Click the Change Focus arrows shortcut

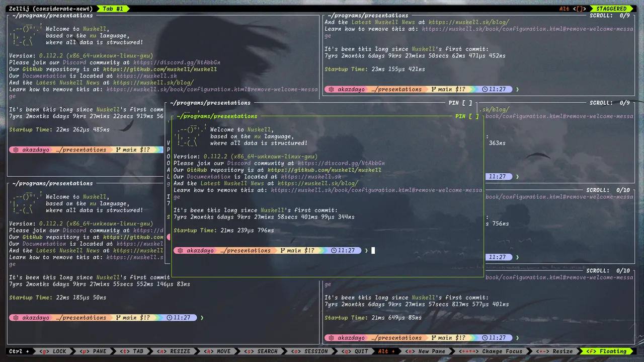(490, 351)
